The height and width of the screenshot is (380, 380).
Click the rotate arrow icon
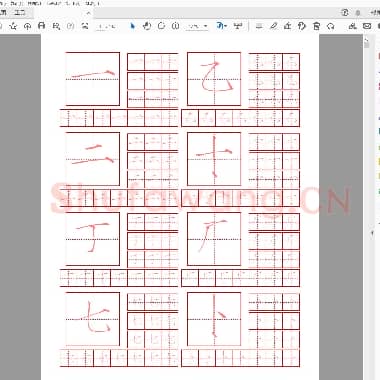tap(331, 26)
